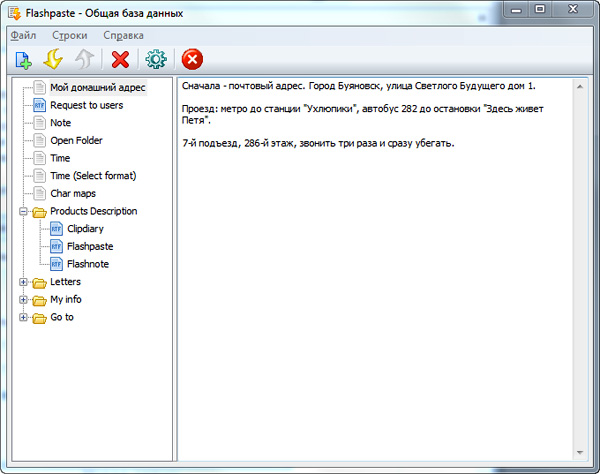Image resolution: width=600 pixels, height=474 pixels.
Task: Maximize the Flashpaste window
Action: 539,10
